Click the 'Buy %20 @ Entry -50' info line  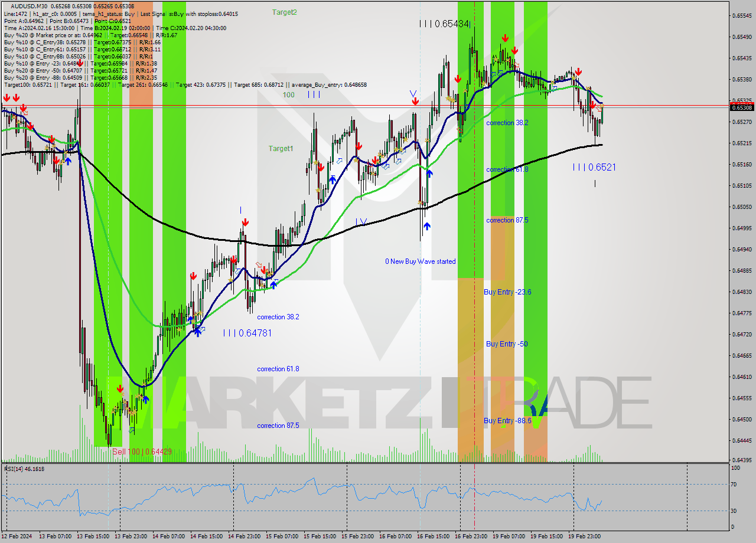(x=80, y=70)
